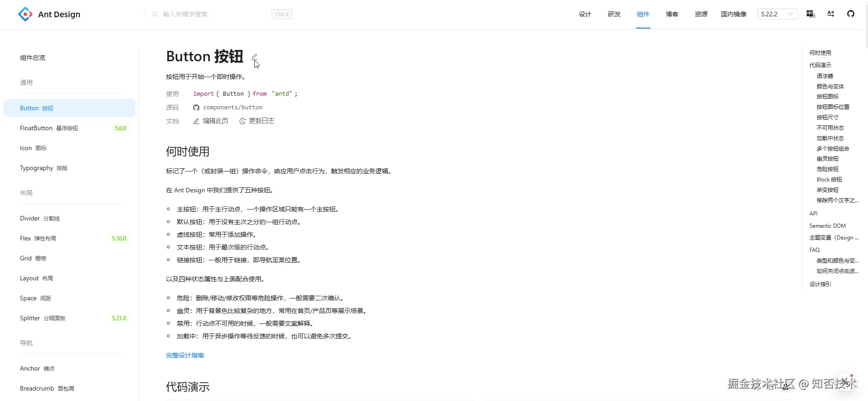Viewport: 868px width, 401px height.
Task: Select the 组件 menu item
Action: pos(643,14)
